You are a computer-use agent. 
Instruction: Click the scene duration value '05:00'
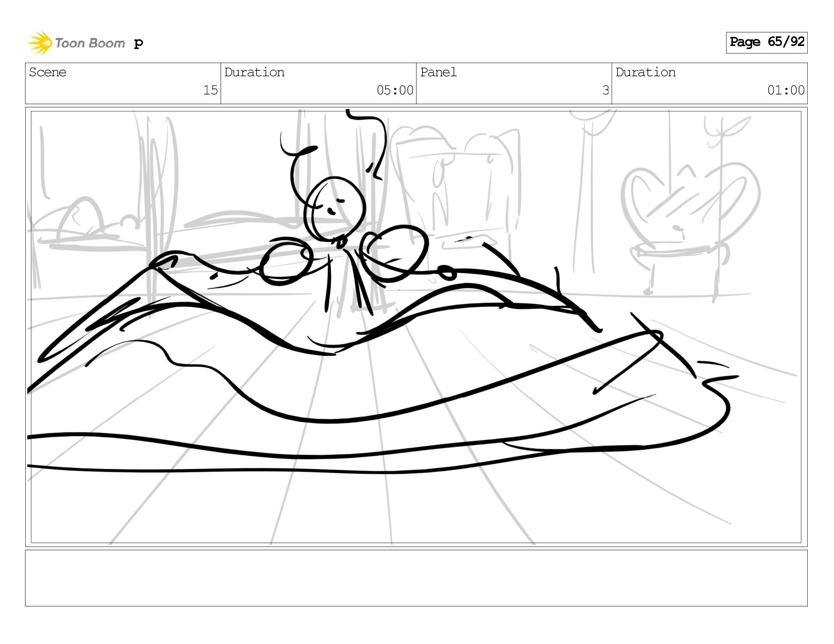(x=395, y=90)
